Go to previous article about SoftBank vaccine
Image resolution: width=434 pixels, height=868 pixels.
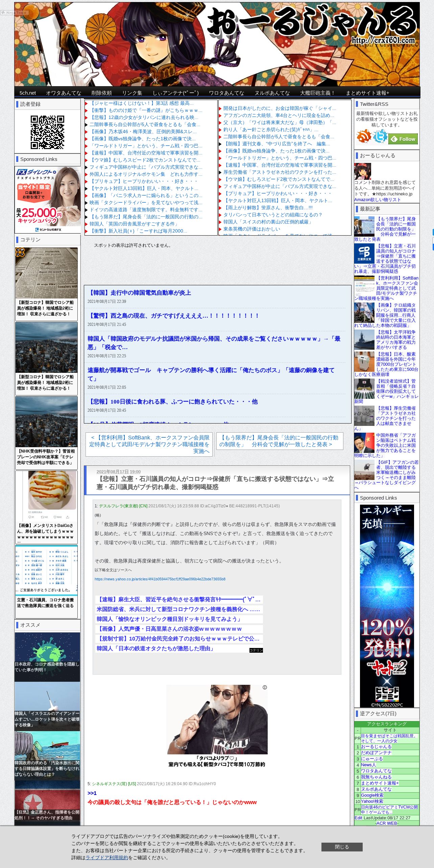click(149, 444)
